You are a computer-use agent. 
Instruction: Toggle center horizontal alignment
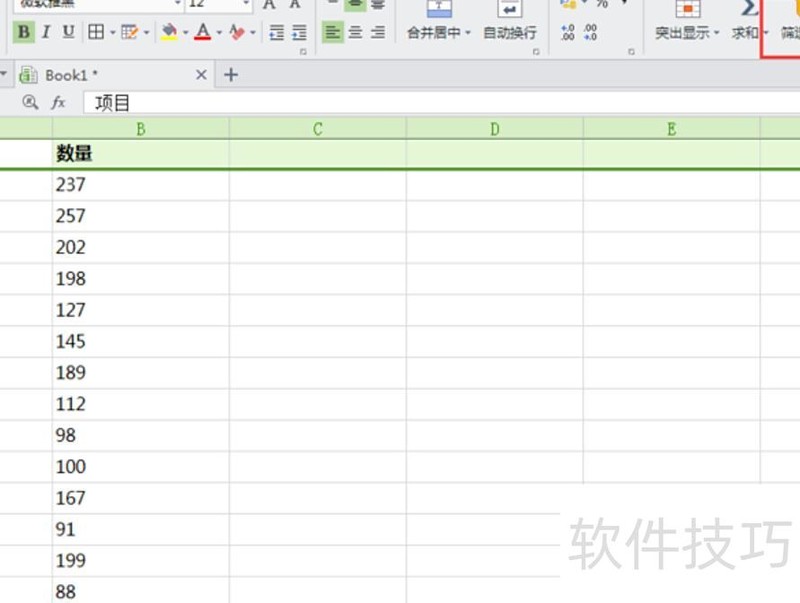point(356,33)
